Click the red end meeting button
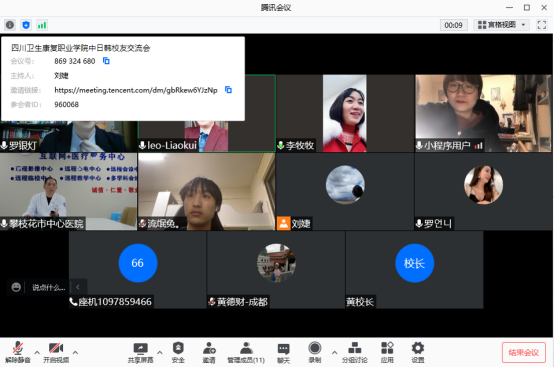Image resolution: width=554 pixels, height=367 pixels. 524,352
